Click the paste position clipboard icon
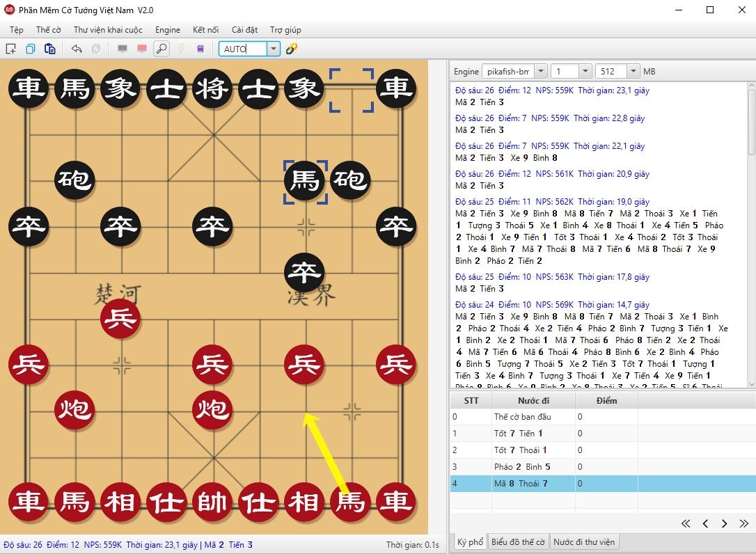The height and width of the screenshot is (554, 756). (x=49, y=49)
